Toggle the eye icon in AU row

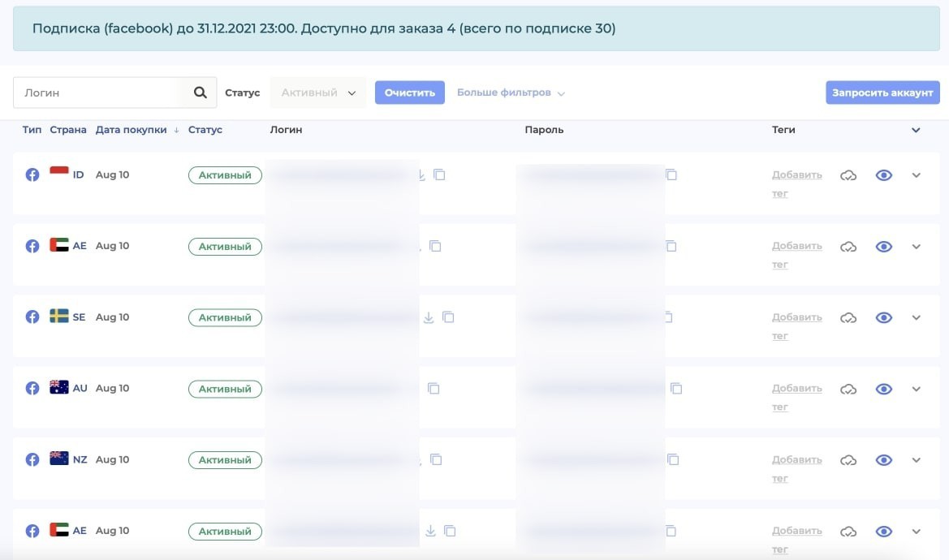(883, 389)
